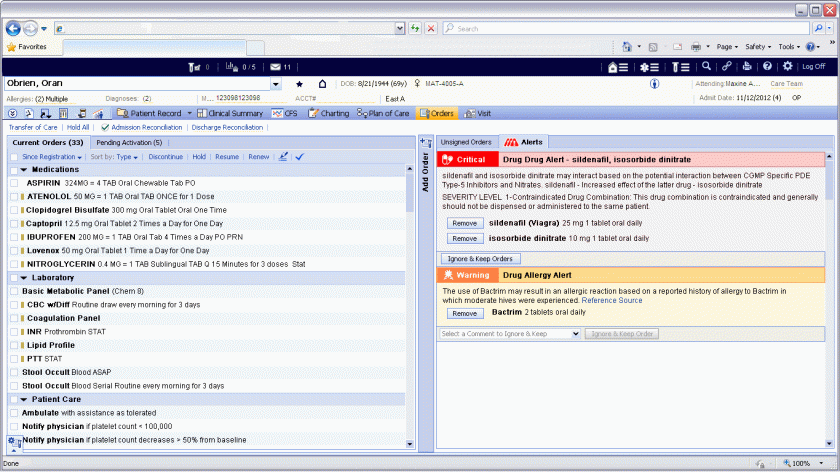Check the ATENOLOL order checkbox
This screenshot has height=472, width=840.
[14, 197]
